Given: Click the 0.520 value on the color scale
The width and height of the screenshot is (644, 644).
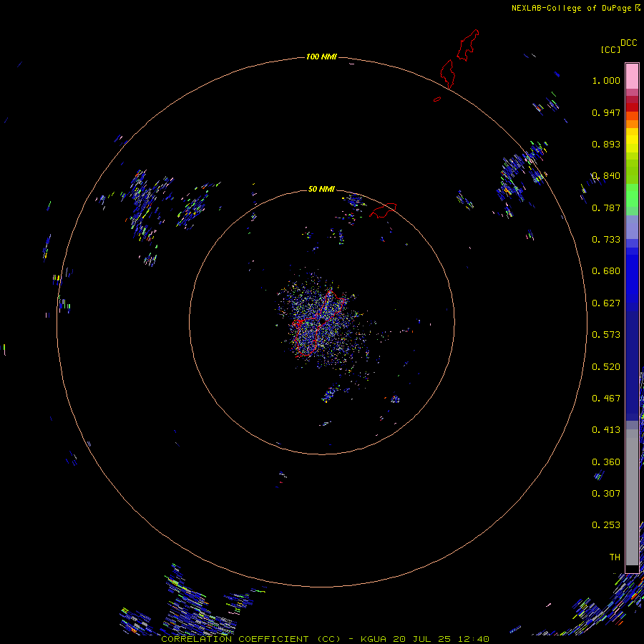Looking at the screenshot, I should 606,367.
